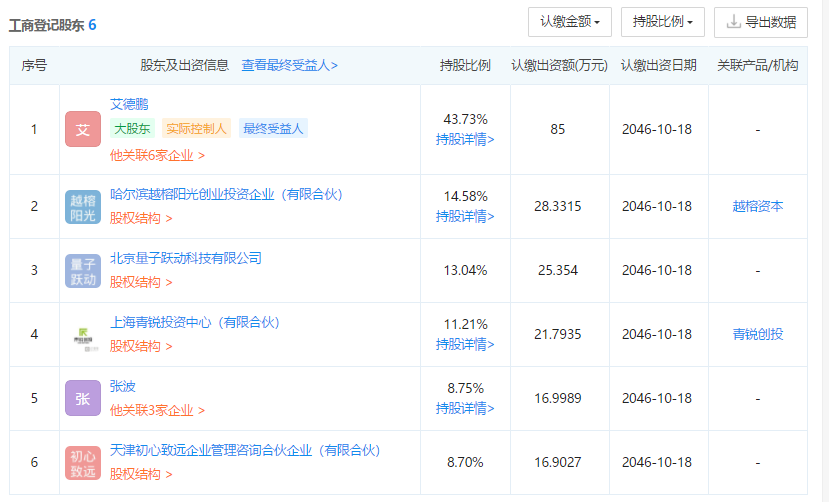The width and height of the screenshot is (829, 502).
Task: Click the 越榕阳光 blue logo icon
Action: [83, 207]
